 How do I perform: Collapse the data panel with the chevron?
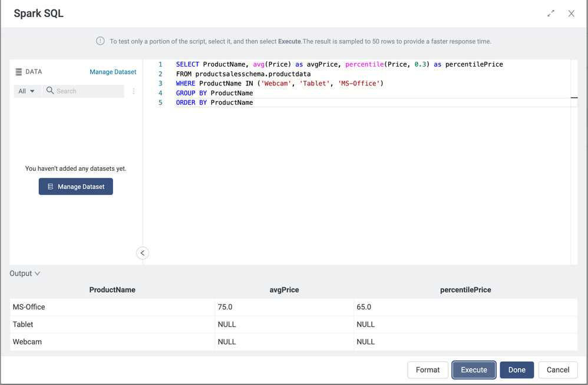coord(143,253)
